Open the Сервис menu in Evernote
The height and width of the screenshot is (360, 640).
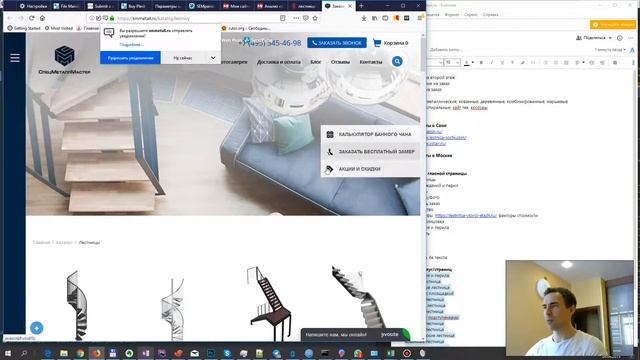pyautogui.click(x=471, y=15)
